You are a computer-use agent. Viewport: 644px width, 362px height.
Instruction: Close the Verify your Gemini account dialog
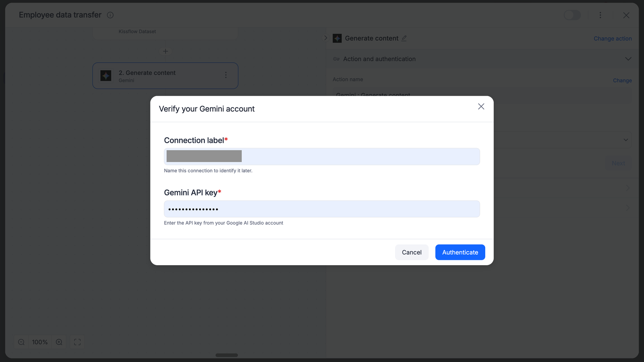pos(481,107)
